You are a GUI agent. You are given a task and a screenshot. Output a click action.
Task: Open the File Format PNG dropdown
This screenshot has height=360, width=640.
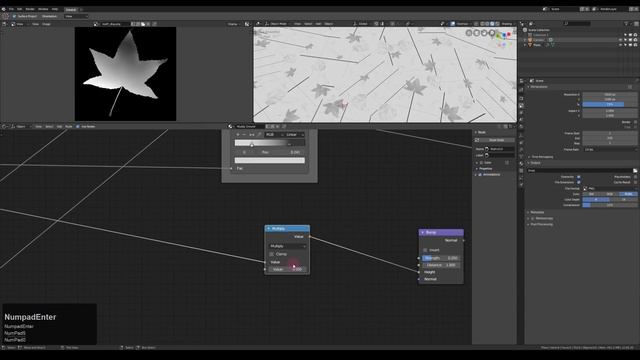(x=610, y=189)
